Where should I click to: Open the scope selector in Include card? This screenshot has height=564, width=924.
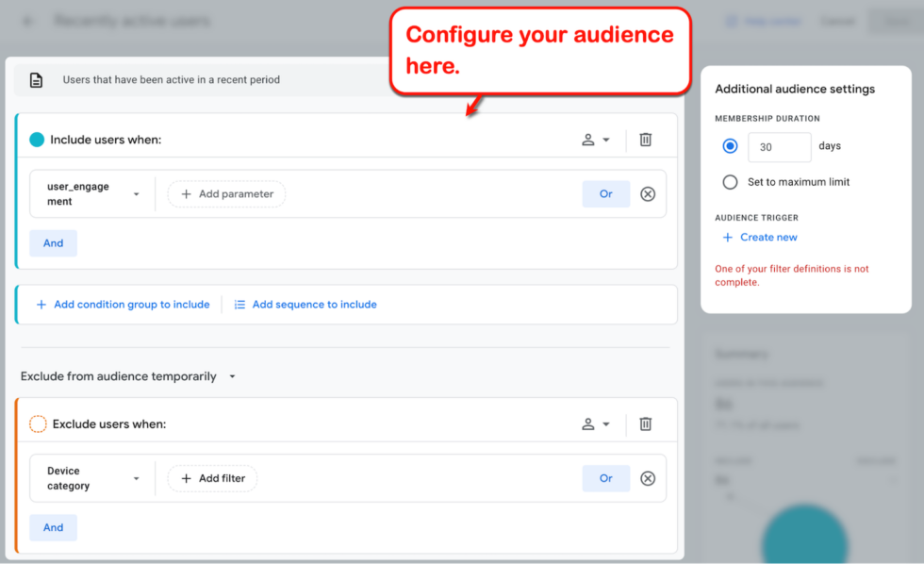click(x=596, y=139)
